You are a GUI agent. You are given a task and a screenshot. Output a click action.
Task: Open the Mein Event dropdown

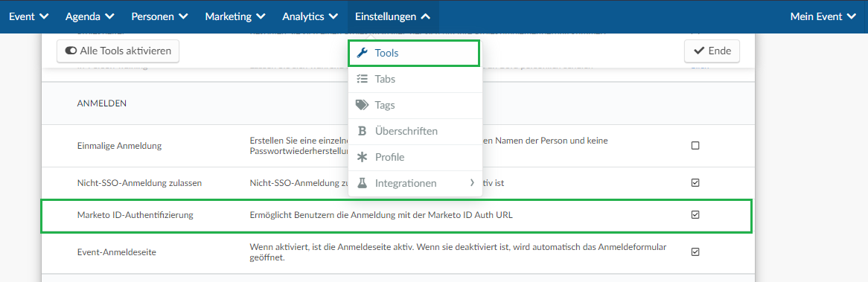coord(823,16)
